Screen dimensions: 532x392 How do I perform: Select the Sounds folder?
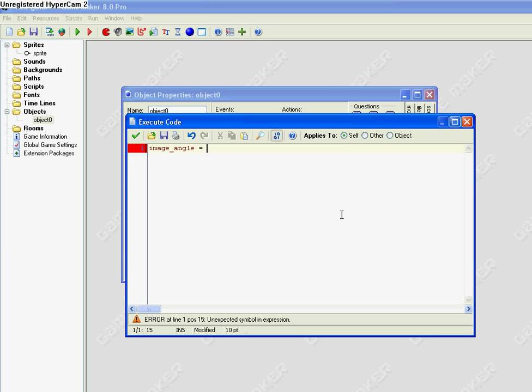(34, 62)
